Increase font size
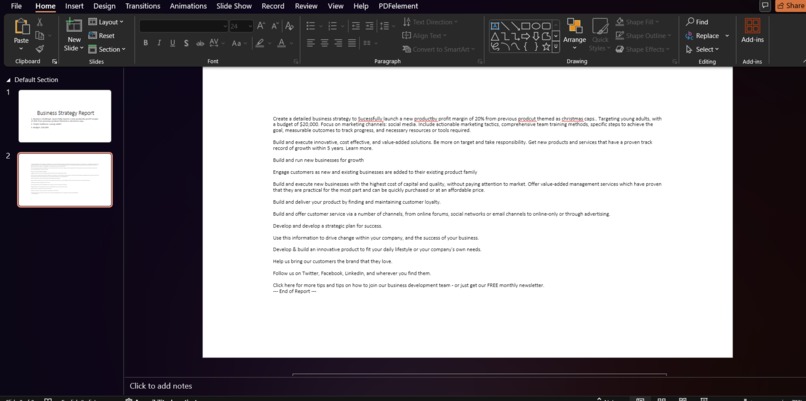Viewport: 806px width, 401px height. [261, 26]
